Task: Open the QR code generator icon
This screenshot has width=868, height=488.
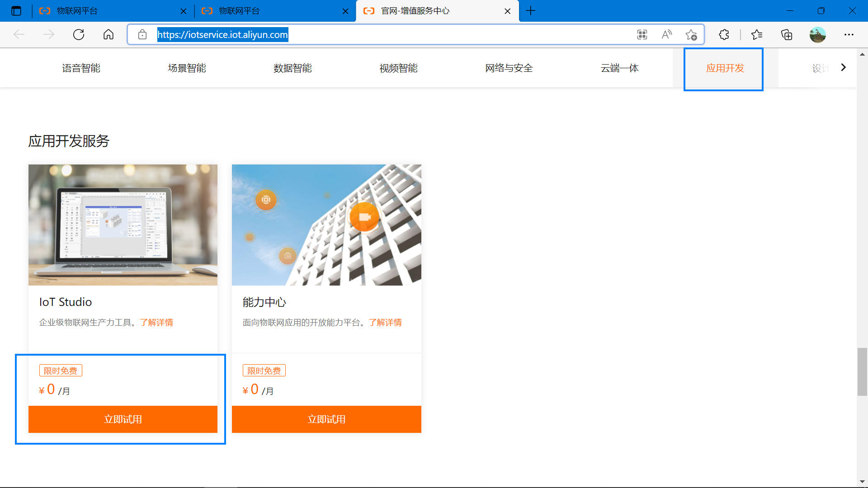Action: pos(642,34)
